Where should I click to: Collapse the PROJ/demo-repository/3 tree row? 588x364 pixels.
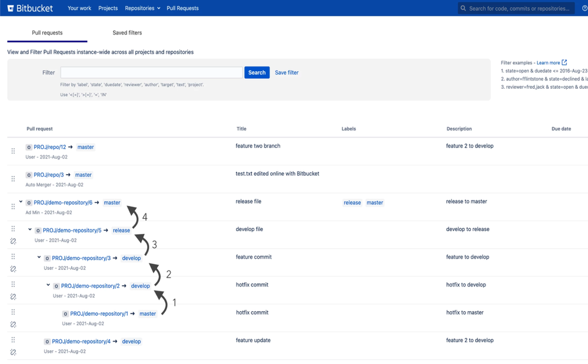point(39,257)
